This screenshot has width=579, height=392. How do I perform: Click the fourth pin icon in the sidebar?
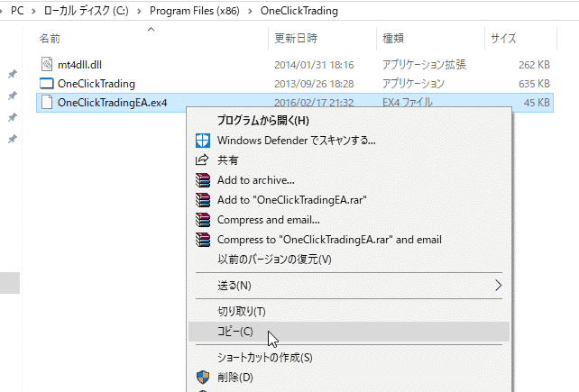pyautogui.click(x=13, y=139)
